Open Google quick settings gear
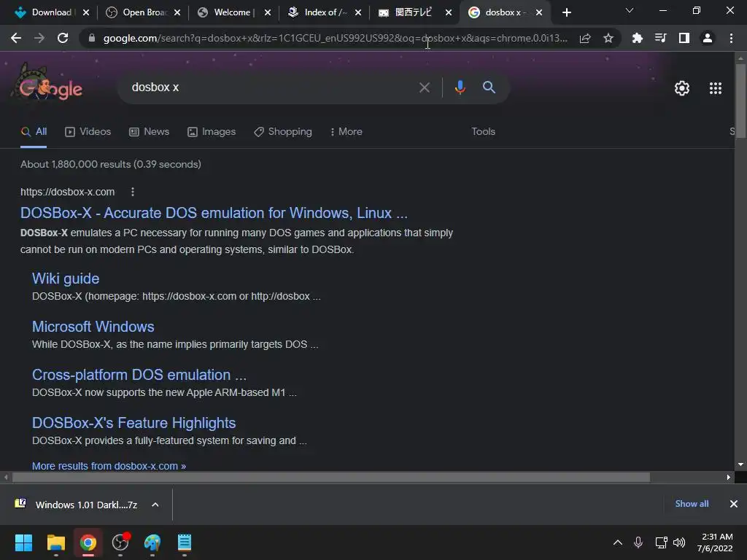Screen dimensions: 747x560 tap(682, 88)
